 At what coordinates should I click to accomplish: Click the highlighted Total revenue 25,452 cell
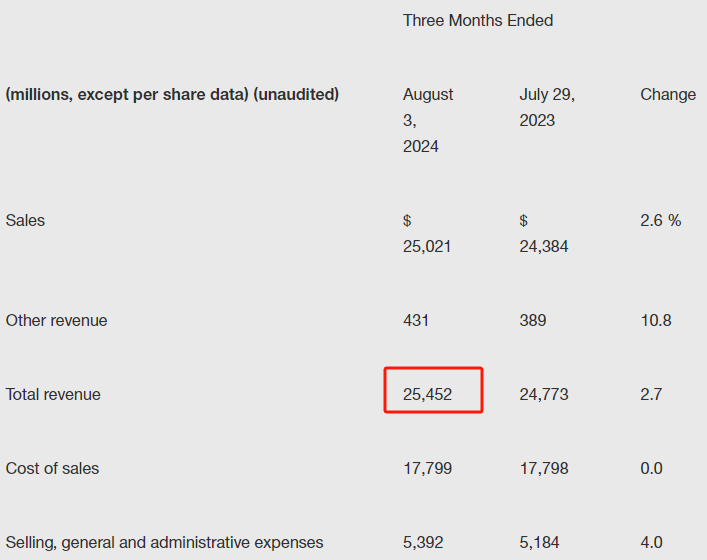tap(433, 390)
